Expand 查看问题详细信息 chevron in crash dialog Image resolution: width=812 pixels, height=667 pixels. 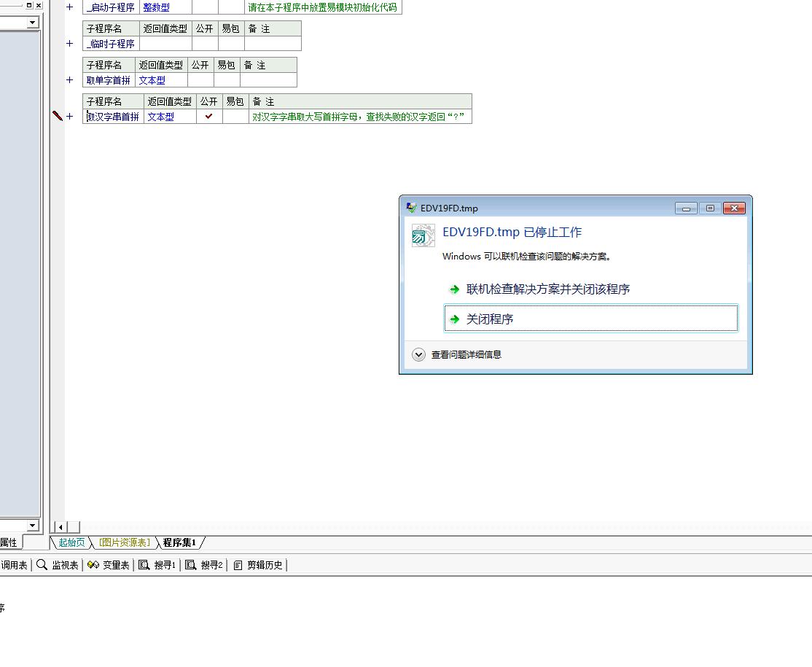point(418,355)
